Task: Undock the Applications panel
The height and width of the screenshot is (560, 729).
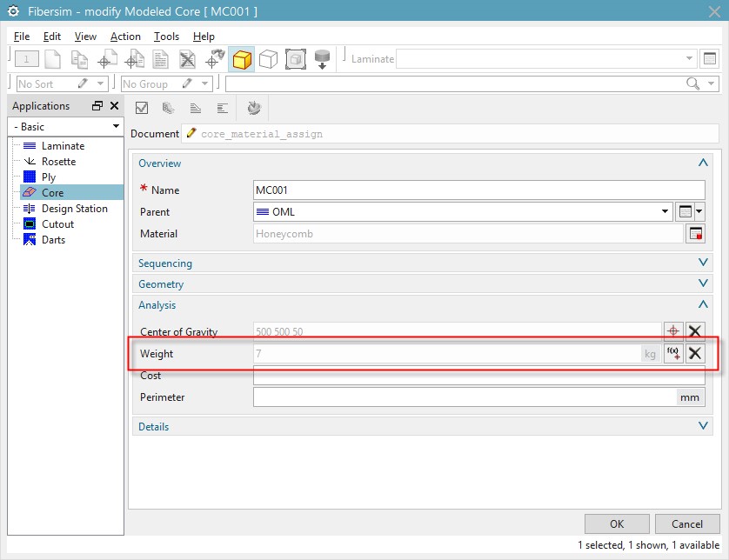Action: 97,106
